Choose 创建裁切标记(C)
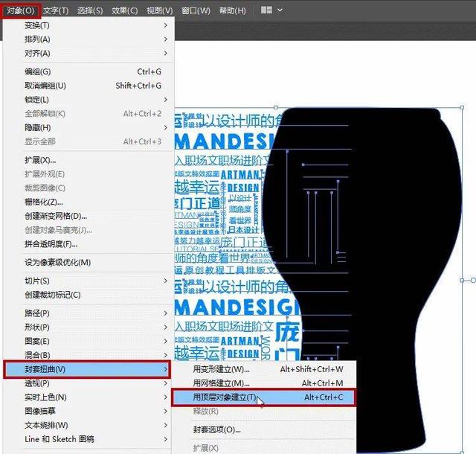 point(88,295)
